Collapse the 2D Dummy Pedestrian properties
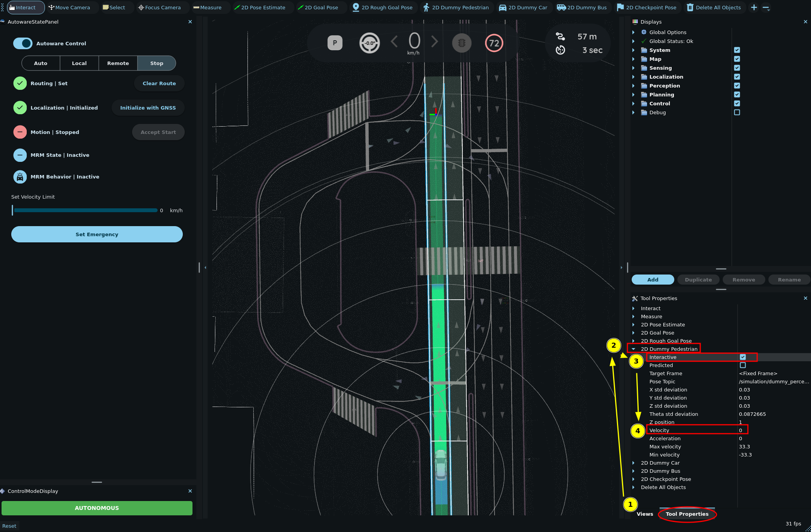The image size is (811, 532). [x=633, y=349]
